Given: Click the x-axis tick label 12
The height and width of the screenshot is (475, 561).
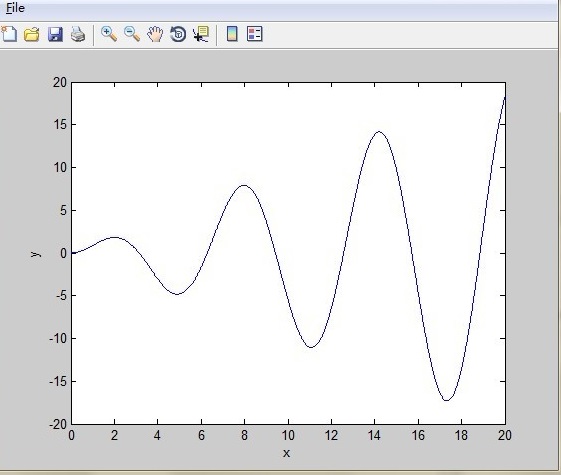Looking at the screenshot, I should click(x=331, y=435).
